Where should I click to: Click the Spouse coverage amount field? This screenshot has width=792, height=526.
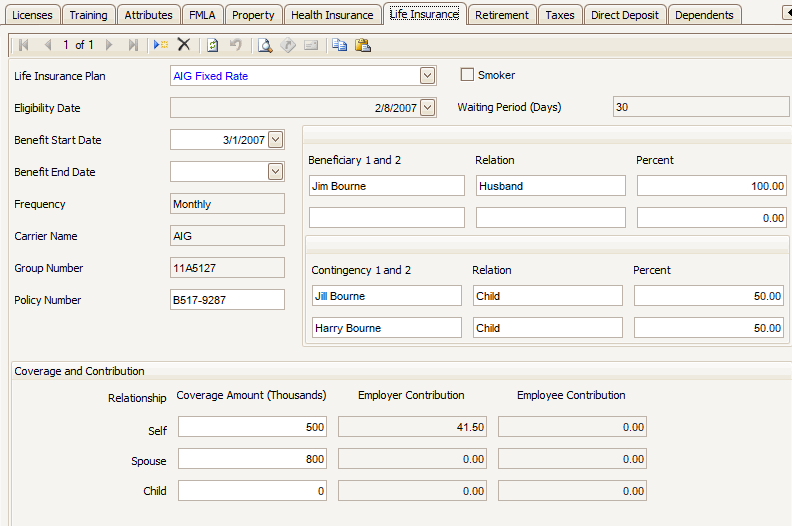[x=254, y=459]
